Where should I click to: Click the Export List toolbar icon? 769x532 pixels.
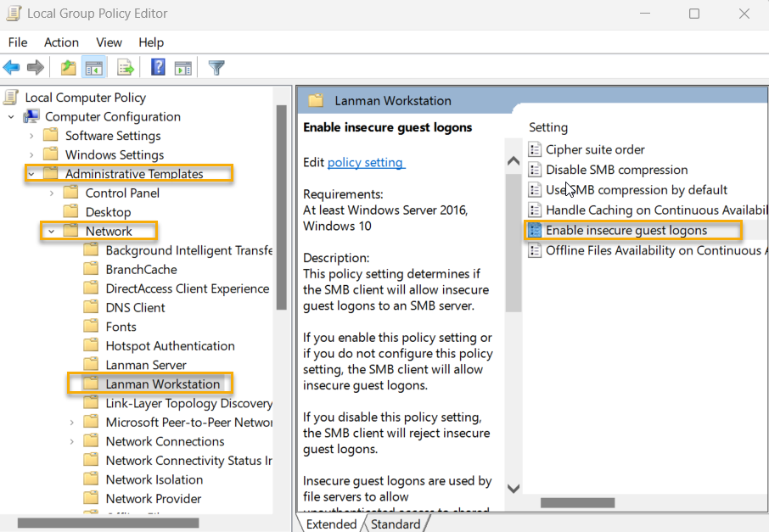coord(126,68)
